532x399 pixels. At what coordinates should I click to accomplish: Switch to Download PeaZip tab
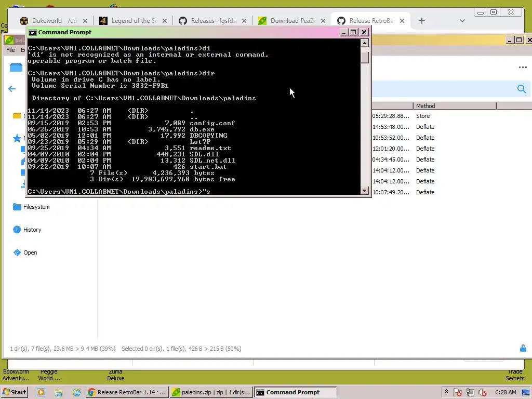click(292, 21)
